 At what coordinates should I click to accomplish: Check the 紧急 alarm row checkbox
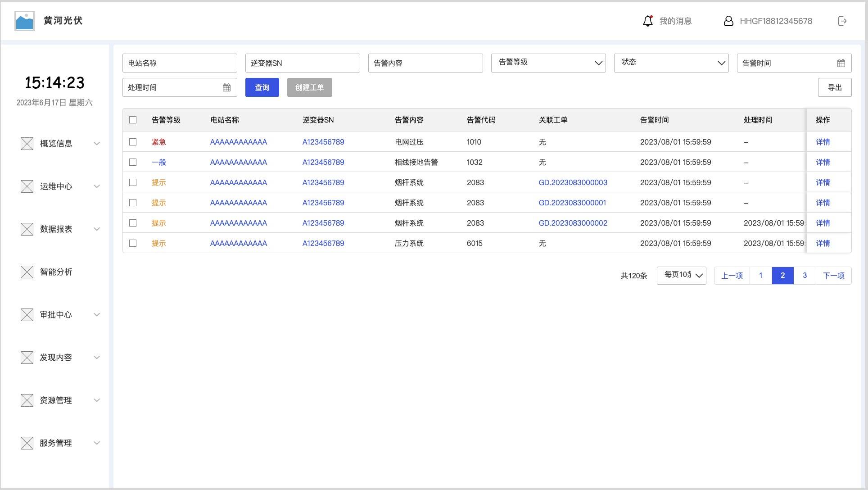(x=133, y=142)
